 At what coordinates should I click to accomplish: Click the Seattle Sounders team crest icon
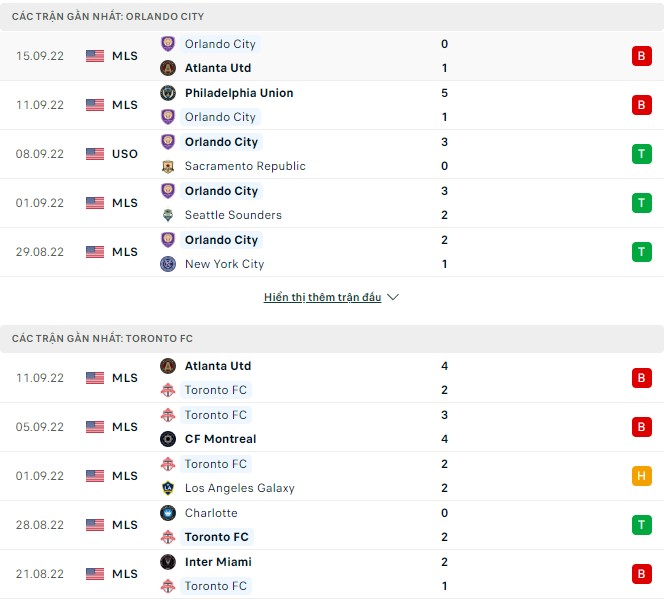168,215
